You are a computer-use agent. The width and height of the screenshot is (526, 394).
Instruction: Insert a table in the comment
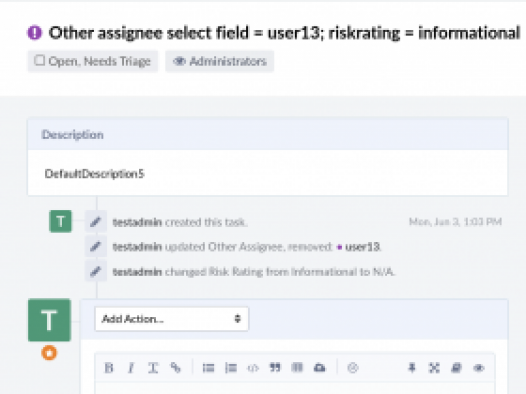point(297,368)
